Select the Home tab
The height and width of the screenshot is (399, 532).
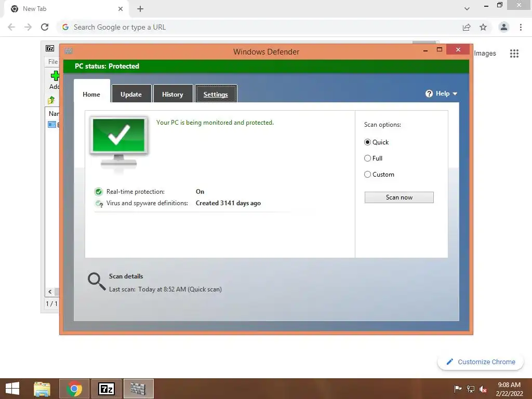coord(91,91)
